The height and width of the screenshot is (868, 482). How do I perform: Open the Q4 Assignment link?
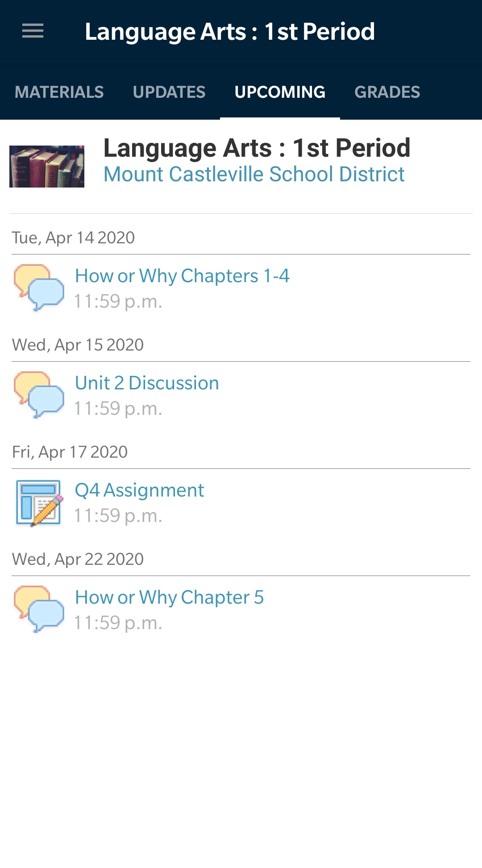coord(139,490)
